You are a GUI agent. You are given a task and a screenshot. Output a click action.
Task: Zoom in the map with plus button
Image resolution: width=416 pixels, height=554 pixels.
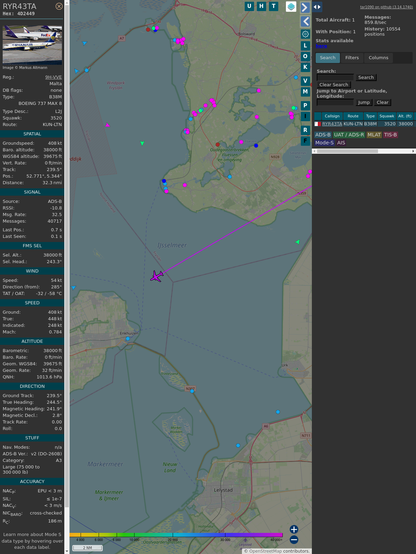click(x=294, y=529)
